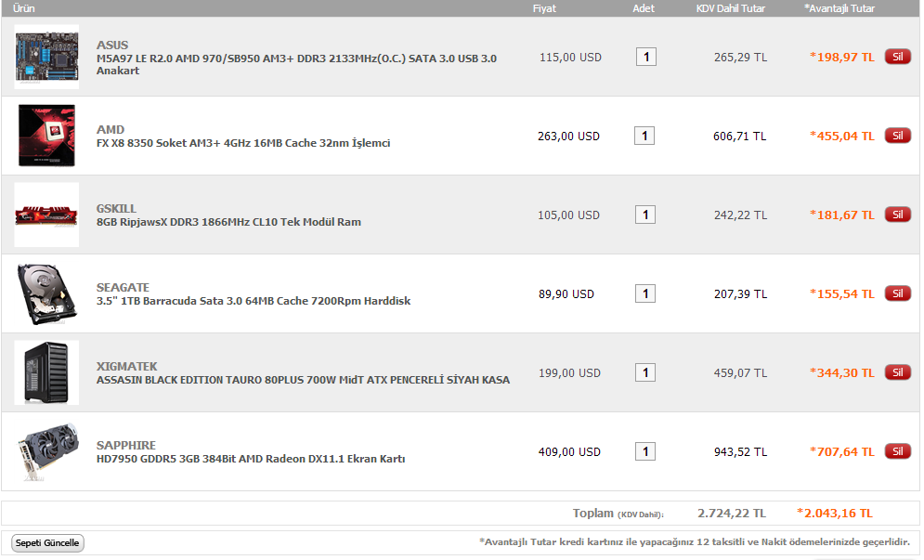924x560 pixels.
Task: Remove the ASUS motherboard with Sil
Action: click(x=897, y=57)
